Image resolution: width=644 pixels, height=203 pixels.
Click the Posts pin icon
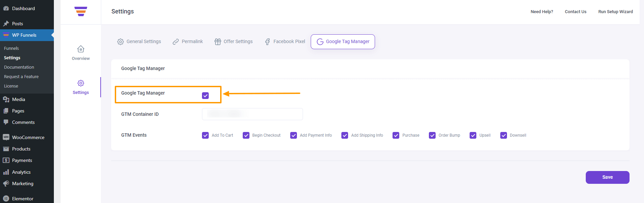point(6,24)
